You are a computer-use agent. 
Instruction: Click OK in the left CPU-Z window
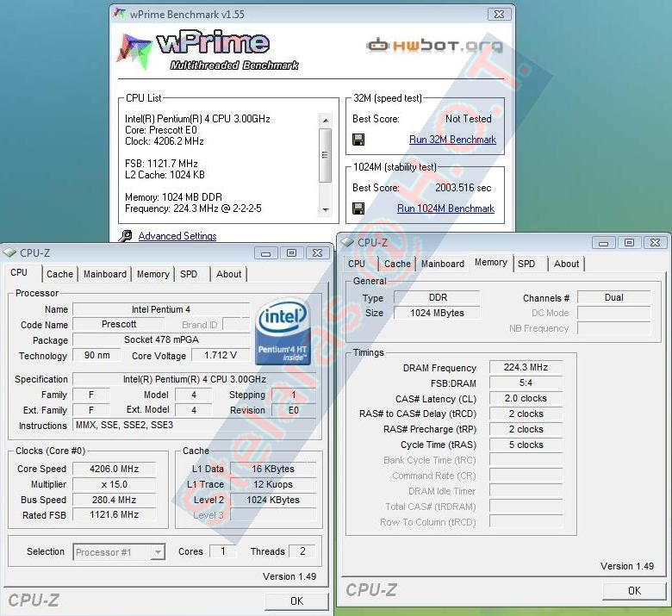coord(296,601)
